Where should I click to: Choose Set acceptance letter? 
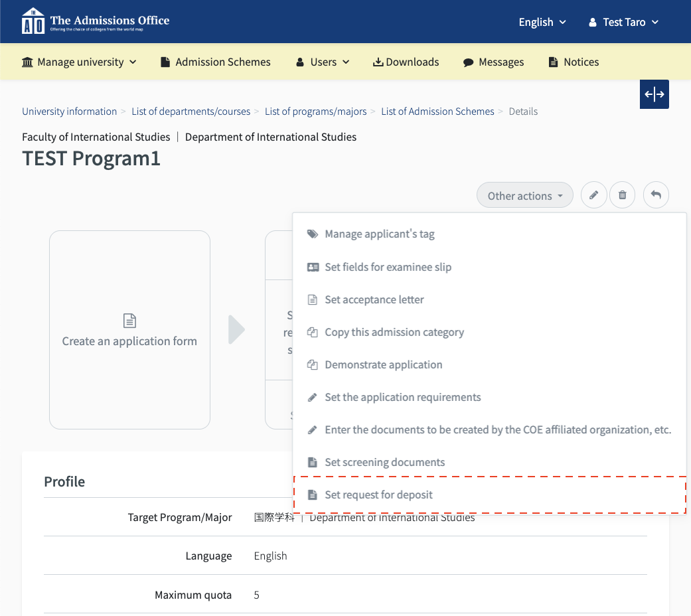tap(490, 299)
